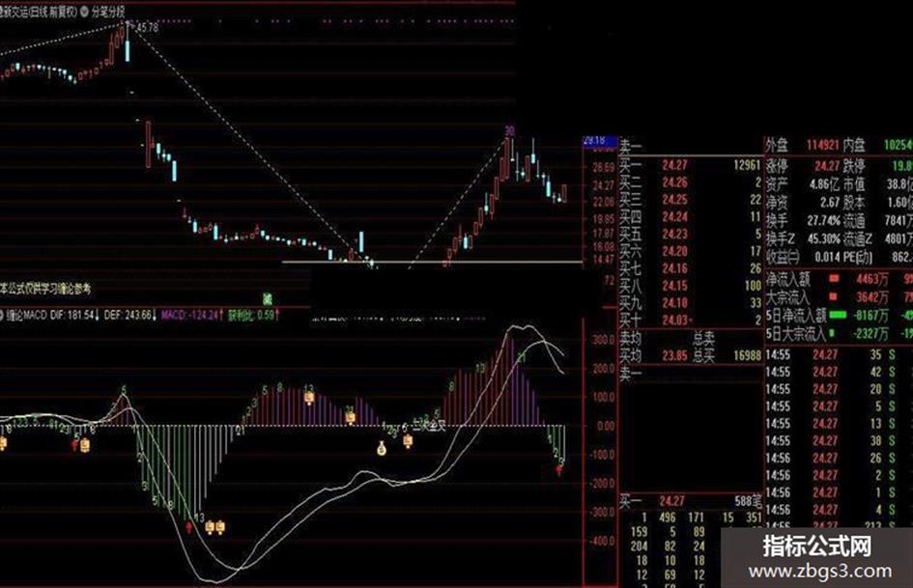Click the first yellow marker after the red arrow under 13
913x588 pixels.
click(x=210, y=527)
